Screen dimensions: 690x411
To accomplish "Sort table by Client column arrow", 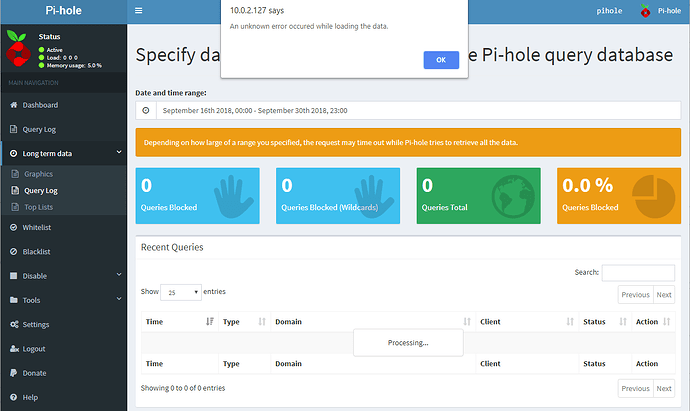I will pyautogui.click(x=570, y=322).
